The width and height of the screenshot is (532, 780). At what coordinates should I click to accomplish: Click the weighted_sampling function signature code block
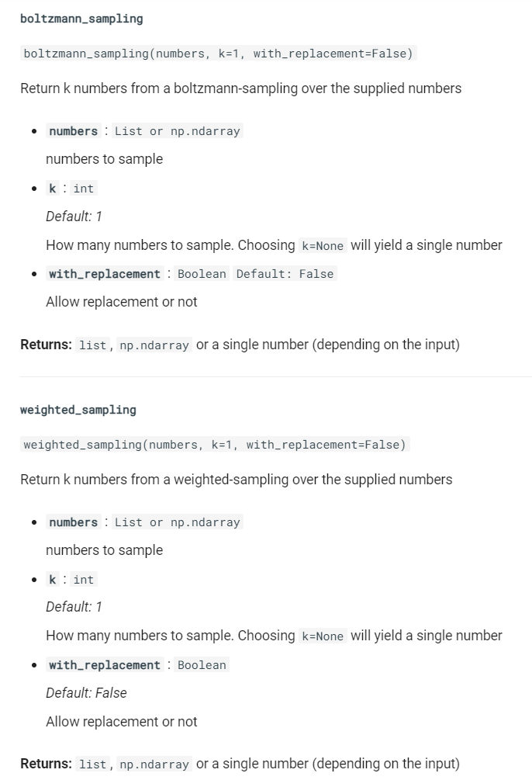tap(215, 444)
